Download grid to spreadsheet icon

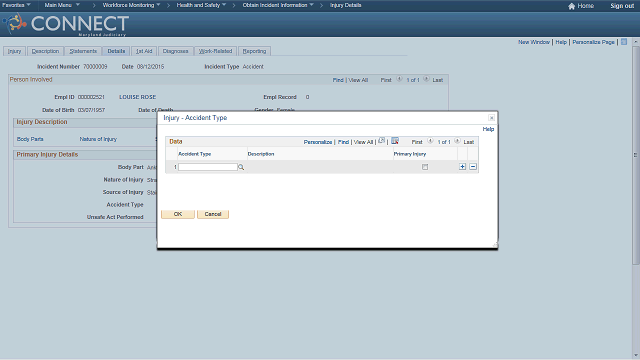[x=395, y=141]
